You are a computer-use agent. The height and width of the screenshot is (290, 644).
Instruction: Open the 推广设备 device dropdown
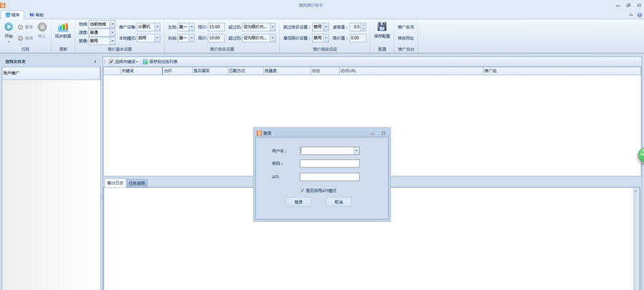(x=157, y=26)
